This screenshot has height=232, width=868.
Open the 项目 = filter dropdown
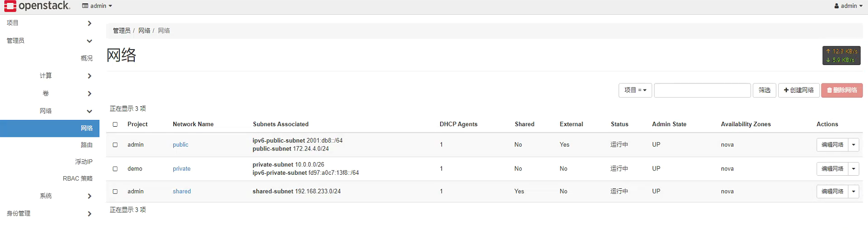[x=635, y=90]
